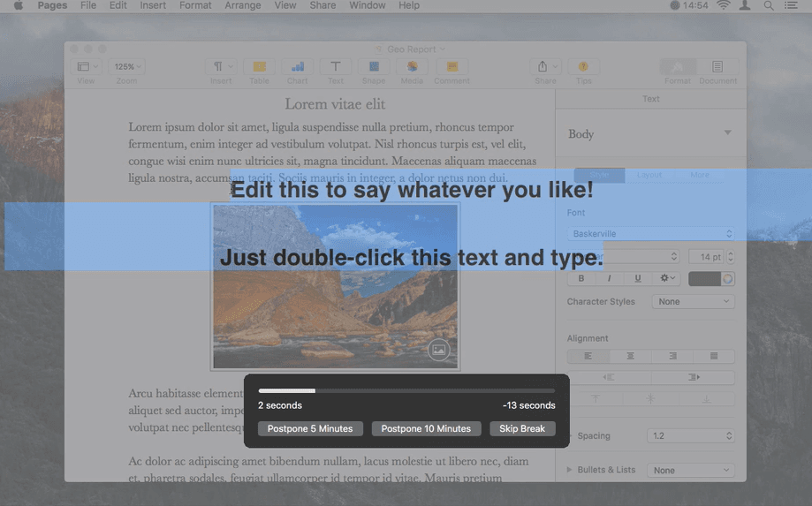Open the 125% zoom dropdown

pos(127,67)
